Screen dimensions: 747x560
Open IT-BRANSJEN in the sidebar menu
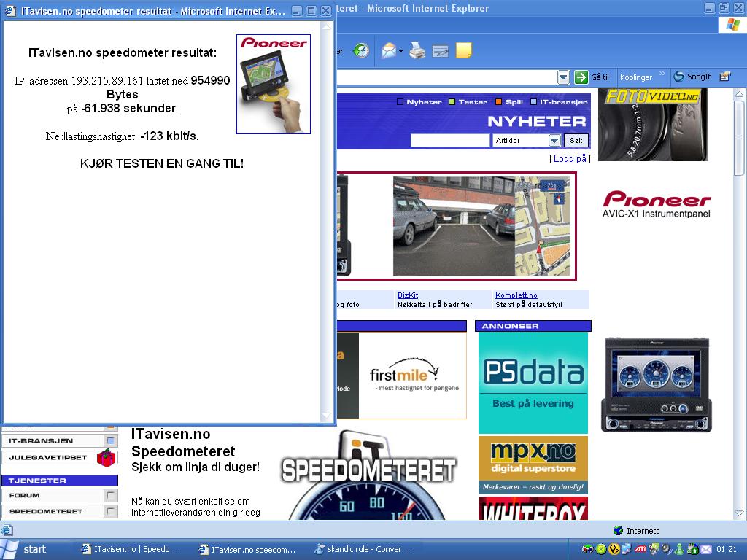(x=41, y=440)
